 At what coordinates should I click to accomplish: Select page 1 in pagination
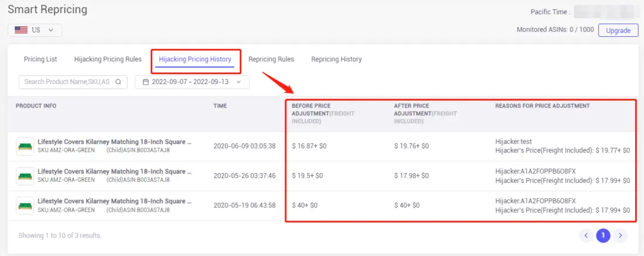pyautogui.click(x=604, y=236)
